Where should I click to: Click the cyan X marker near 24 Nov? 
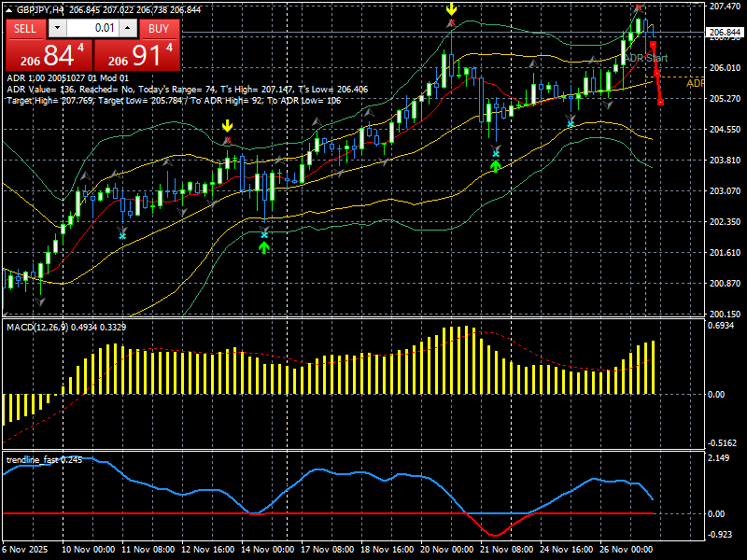(571, 125)
